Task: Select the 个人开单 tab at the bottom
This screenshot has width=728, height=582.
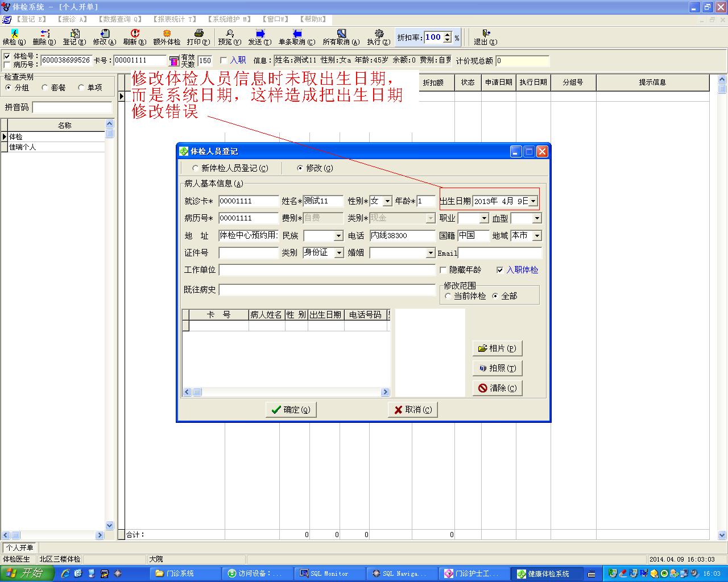Action: click(20, 548)
